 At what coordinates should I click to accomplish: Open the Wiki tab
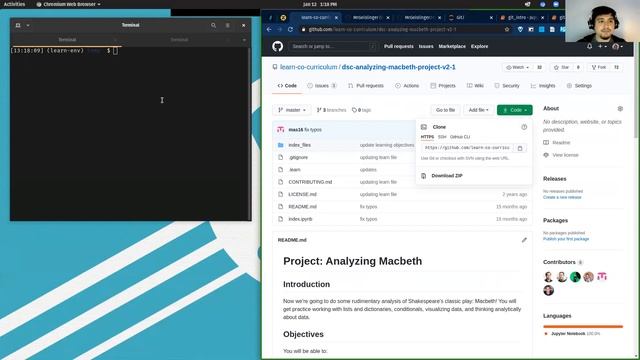[x=475, y=86]
